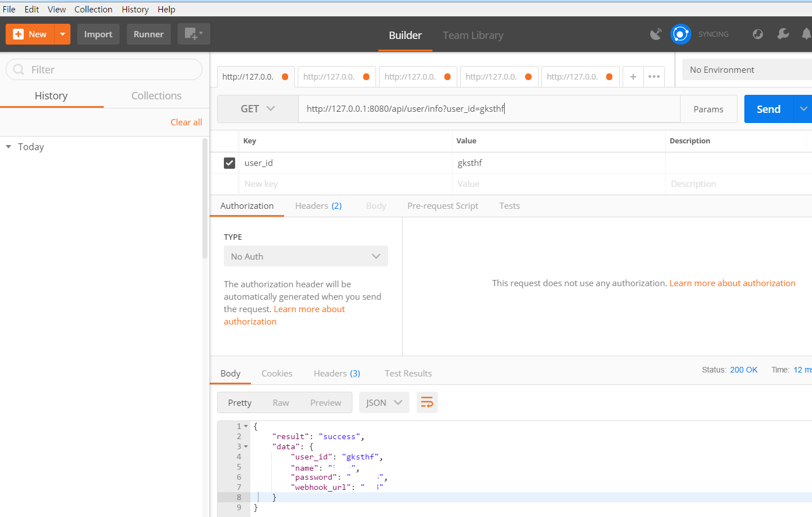This screenshot has height=517, width=812.
Task: Click the Description placeholder field
Action: coord(739,183)
